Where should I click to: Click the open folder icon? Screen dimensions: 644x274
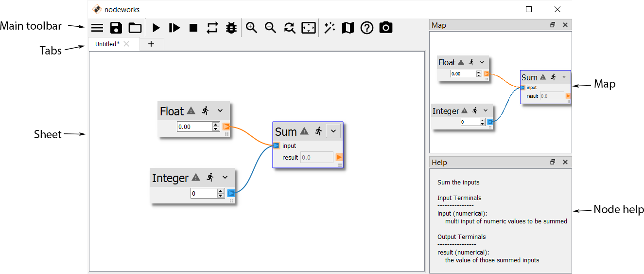point(135,28)
